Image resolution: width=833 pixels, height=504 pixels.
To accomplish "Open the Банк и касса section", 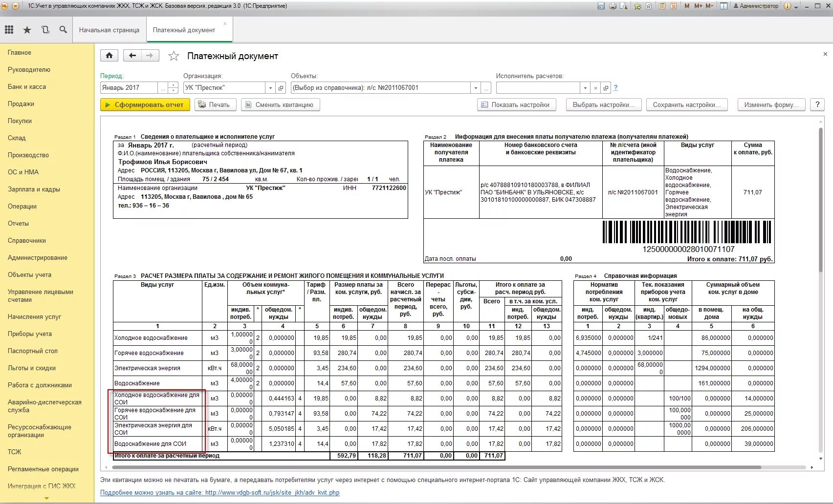I will point(27,86).
